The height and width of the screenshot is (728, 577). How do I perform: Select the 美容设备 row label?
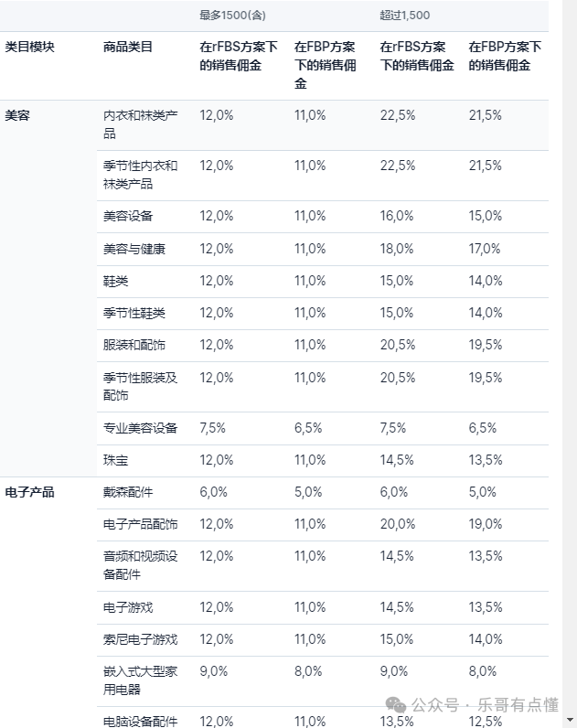(128, 217)
